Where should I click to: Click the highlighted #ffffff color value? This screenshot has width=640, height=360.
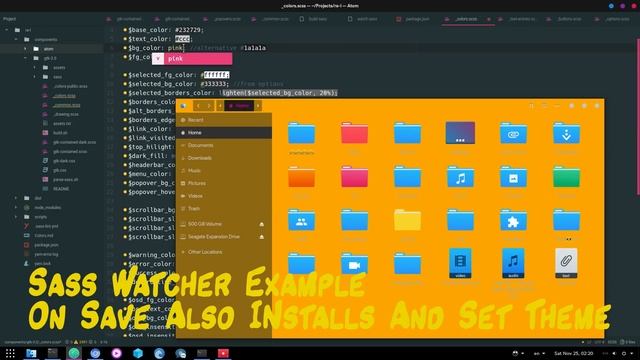(216, 75)
